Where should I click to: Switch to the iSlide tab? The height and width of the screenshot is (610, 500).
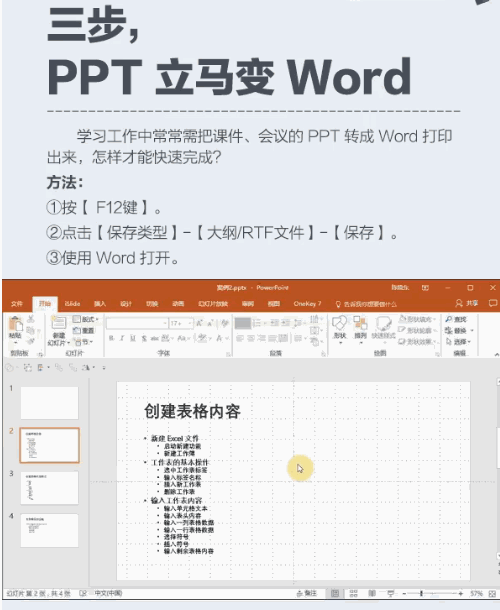(x=72, y=303)
